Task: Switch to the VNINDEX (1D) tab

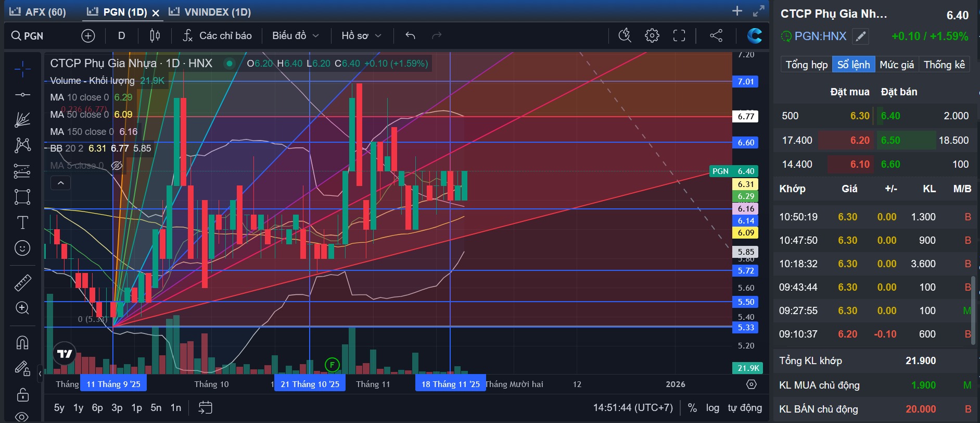Action: coord(210,12)
